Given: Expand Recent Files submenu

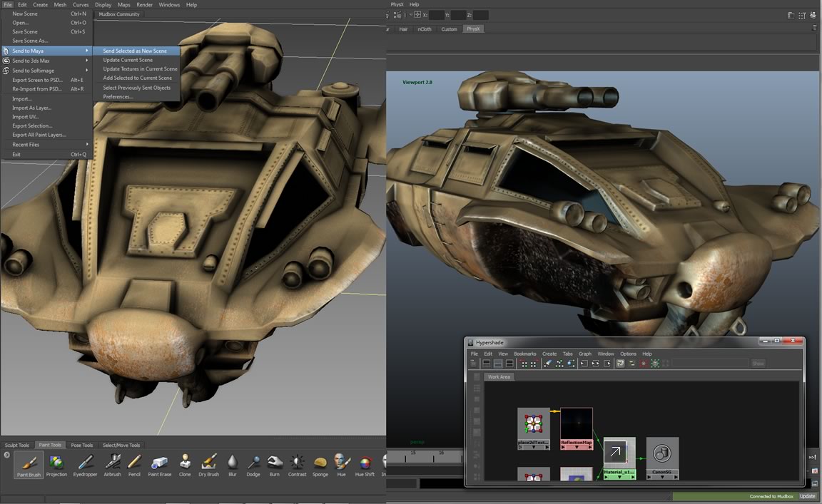Looking at the screenshot, I should [46, 145].
